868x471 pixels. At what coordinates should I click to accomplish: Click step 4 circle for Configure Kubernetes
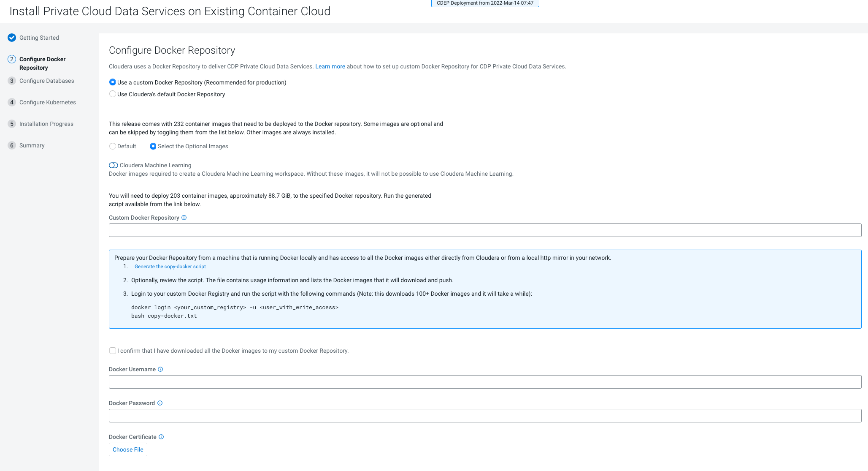tap(12, 102)
